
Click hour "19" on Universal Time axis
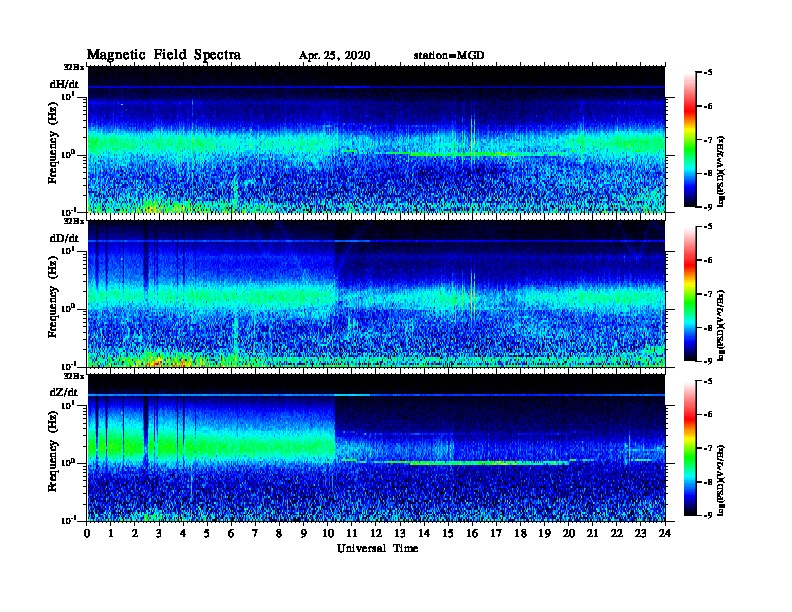(544, 533)
